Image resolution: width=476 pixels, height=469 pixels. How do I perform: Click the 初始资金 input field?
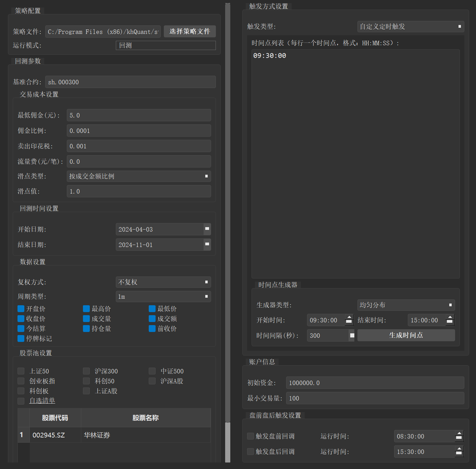pyautogui.click(x=375, y=383)
